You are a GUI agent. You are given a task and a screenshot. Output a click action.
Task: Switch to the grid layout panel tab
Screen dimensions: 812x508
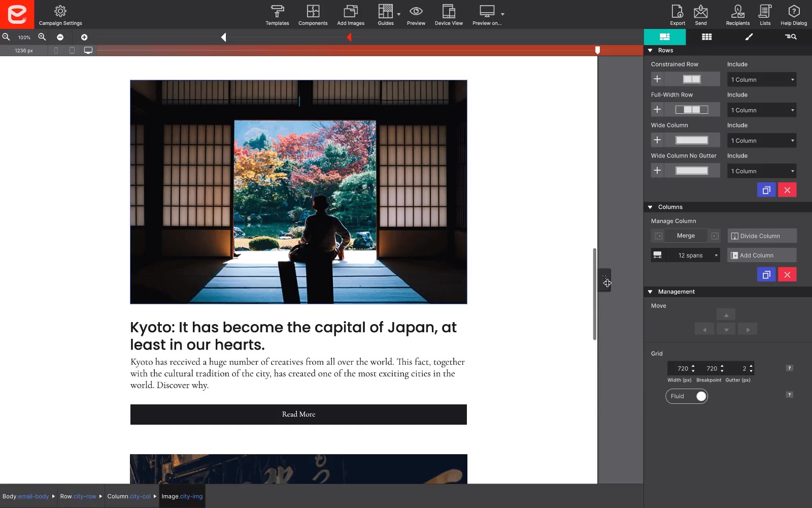706,37
